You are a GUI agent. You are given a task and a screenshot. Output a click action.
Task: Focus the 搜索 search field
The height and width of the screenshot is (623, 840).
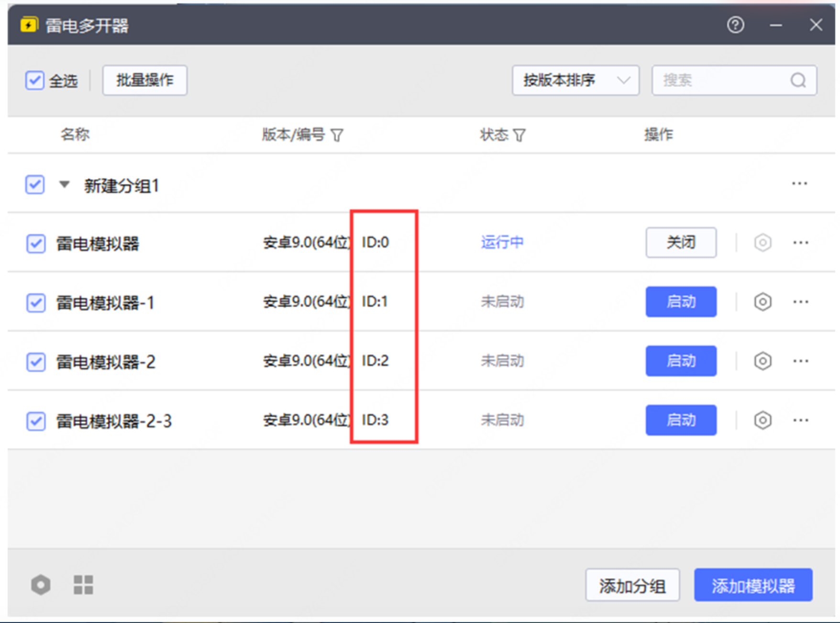[x=734, y=80]
